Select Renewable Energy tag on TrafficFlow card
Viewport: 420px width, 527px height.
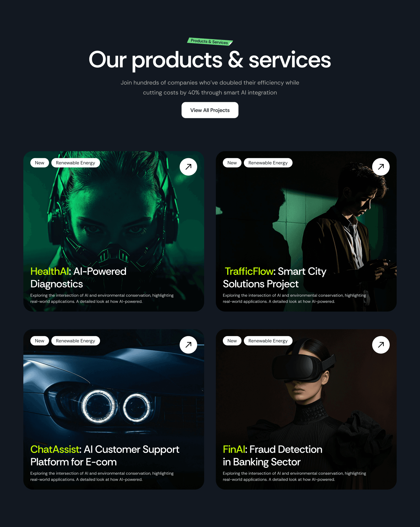pos(268,163)
